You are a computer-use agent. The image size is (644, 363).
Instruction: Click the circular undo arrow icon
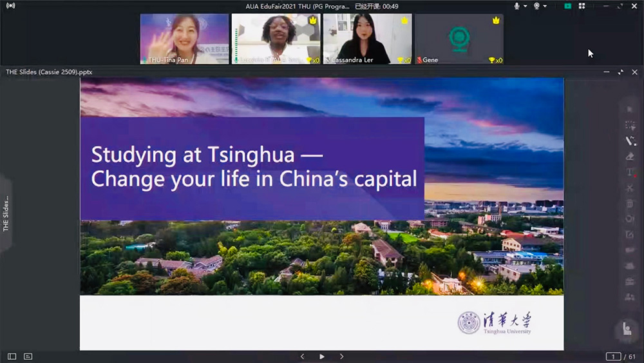pyautogui.click(x=630, y=219)
